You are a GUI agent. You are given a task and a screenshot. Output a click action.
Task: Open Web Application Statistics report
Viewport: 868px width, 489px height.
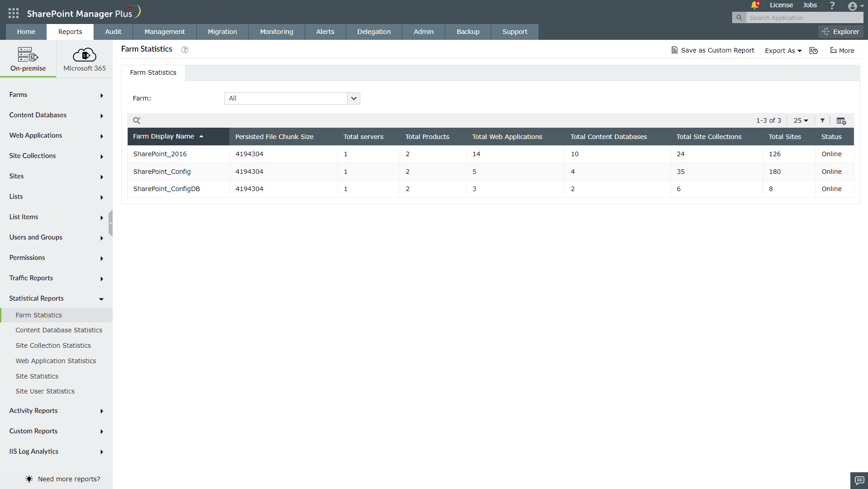point(56,361)
